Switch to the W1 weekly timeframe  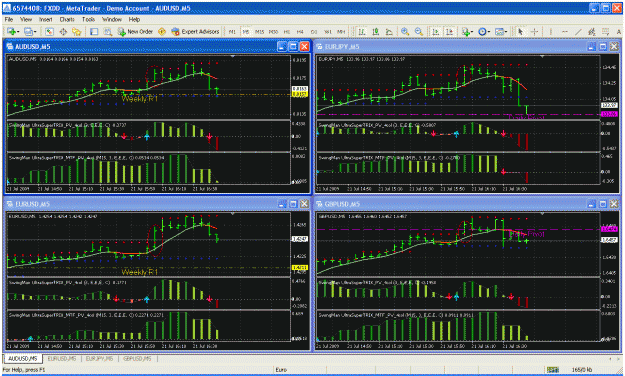pos(328,31)
